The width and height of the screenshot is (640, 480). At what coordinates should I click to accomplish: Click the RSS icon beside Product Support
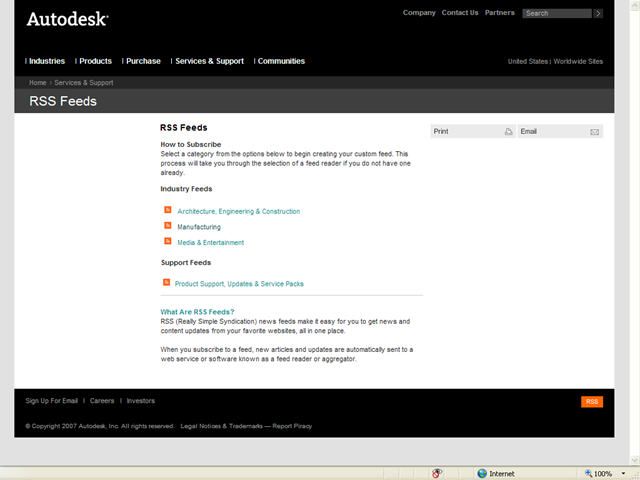click(x=167, y=282)
